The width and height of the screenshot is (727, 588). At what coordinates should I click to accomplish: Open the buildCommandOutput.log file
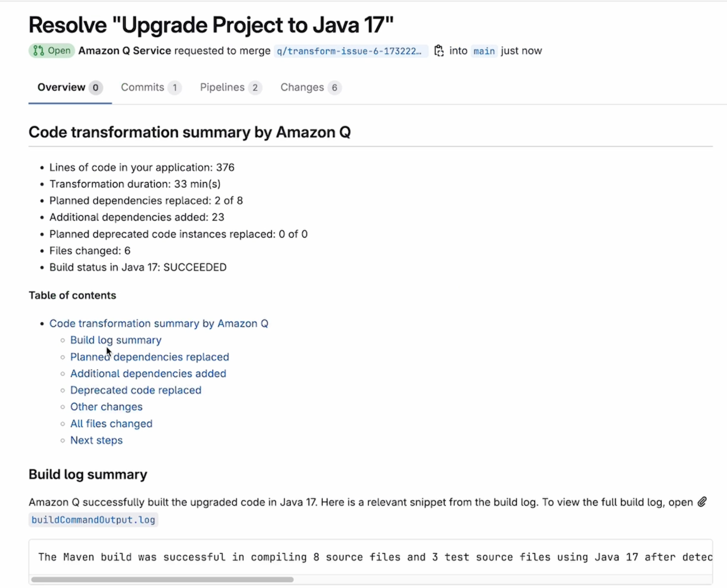(93, 520)
